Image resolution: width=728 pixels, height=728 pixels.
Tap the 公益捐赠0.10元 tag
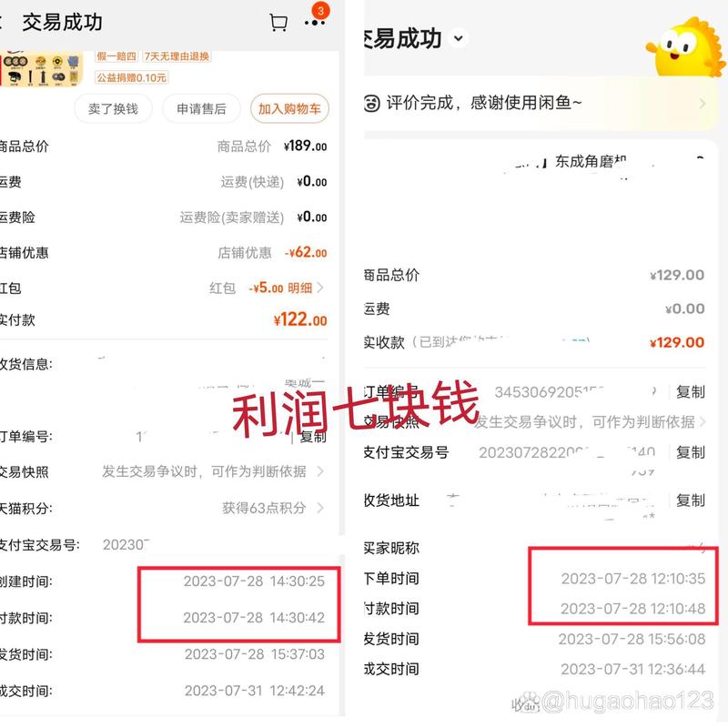(131, 77)
